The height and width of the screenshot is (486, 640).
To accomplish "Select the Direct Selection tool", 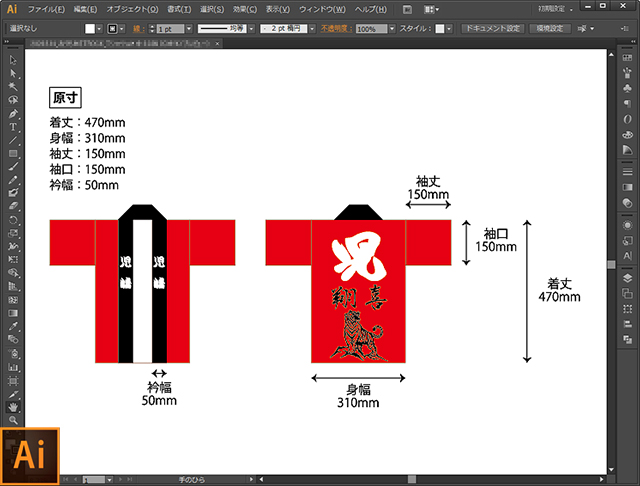I will click(x=13, y=73).
